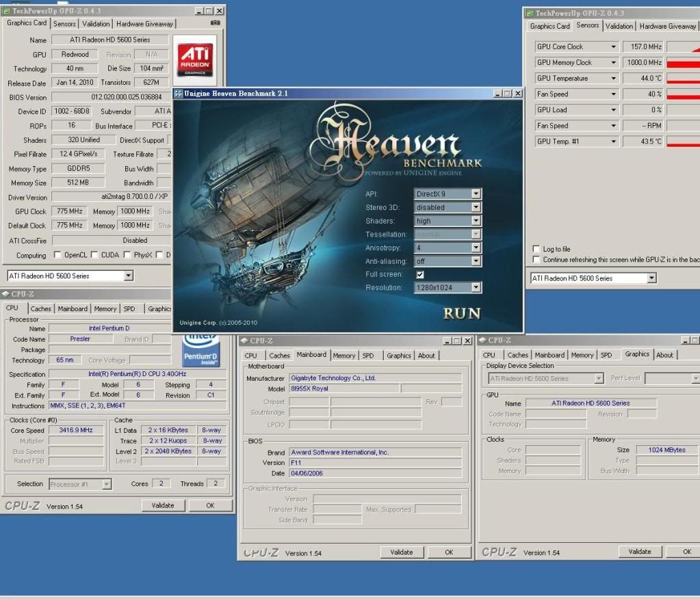
Task: Uncheck the Full screen option in Heaven
Action: (419, 274)
